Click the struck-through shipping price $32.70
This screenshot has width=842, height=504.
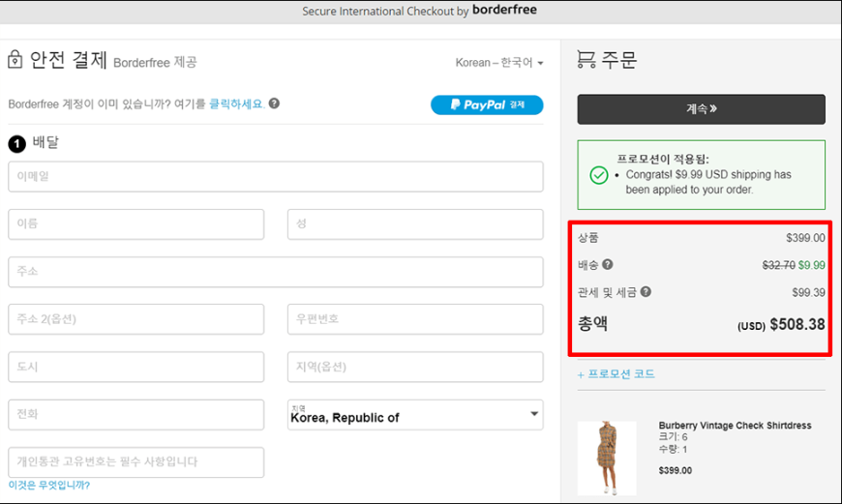pos(779,265)
